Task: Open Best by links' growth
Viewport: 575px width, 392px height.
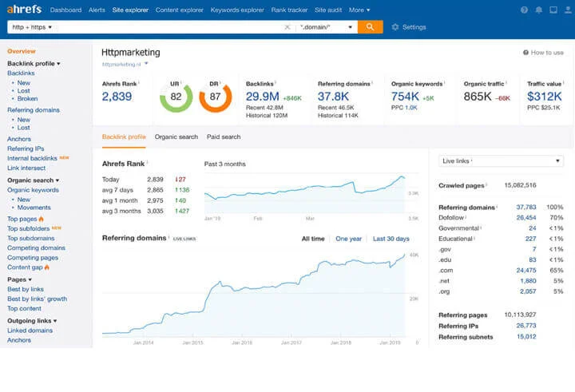Action: (x=37, y=299)
